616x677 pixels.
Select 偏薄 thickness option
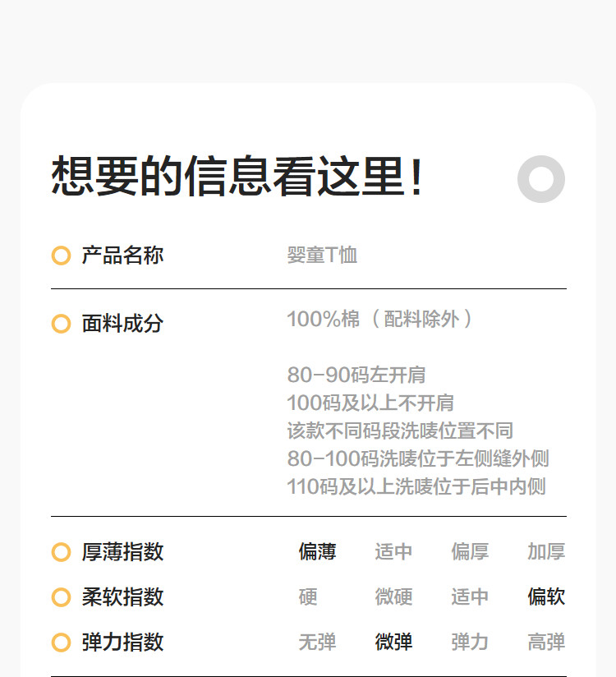click(x=317, y=552)
